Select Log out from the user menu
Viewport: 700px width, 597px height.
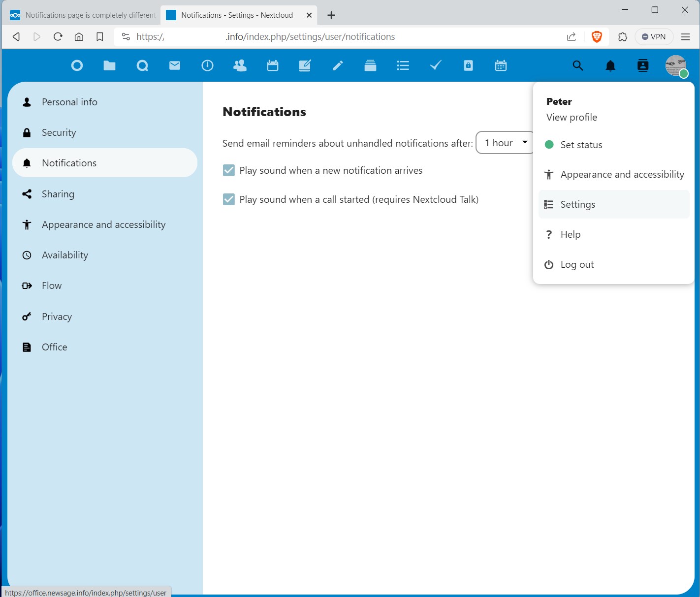(x=577, y=265)
